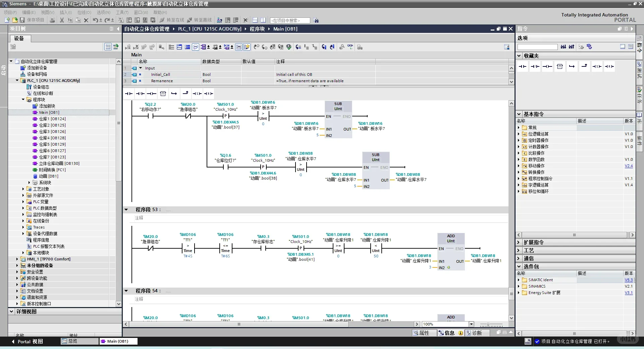This screenshot has width=644, height=349.
Task: Insert normally closed contact from editor favorites bar
Action: [140, 94]
